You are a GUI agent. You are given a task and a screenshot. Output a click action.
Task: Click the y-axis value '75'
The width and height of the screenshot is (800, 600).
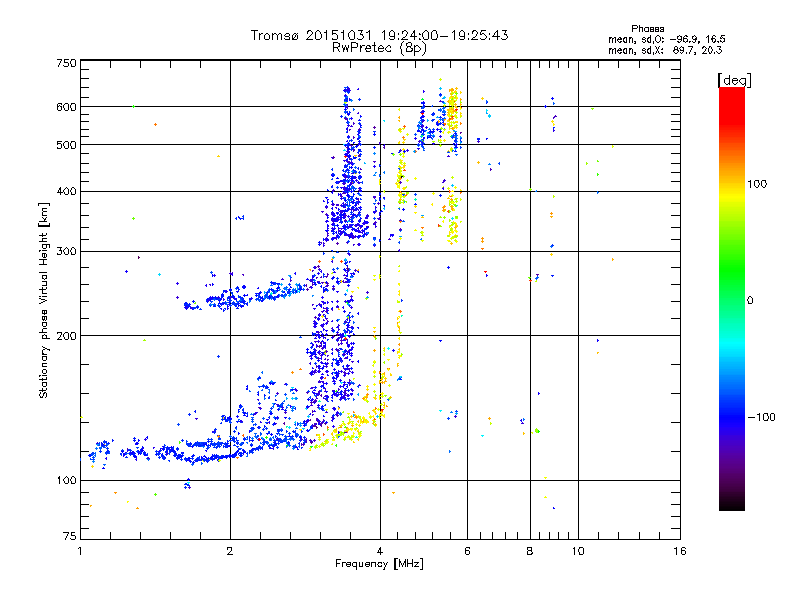[70, 536]
